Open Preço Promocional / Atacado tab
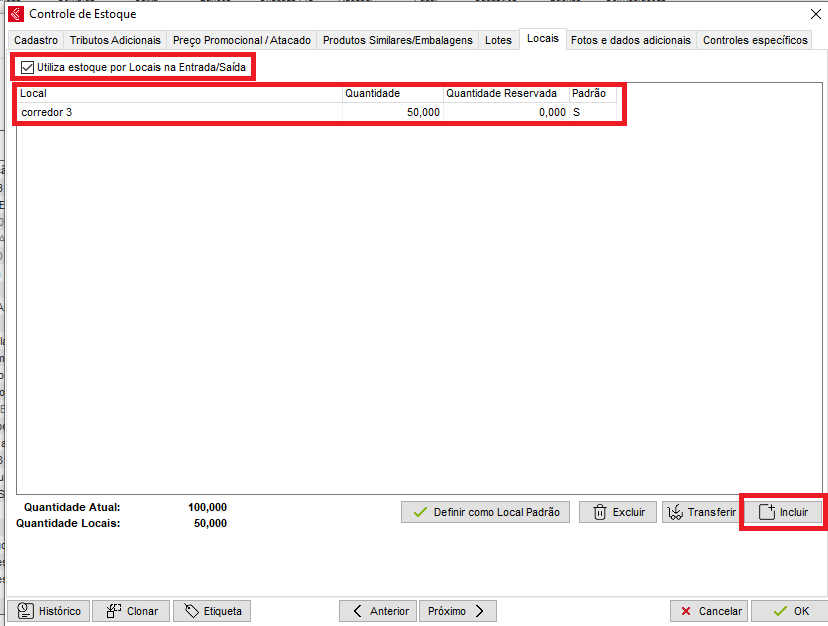 [242, 40]
